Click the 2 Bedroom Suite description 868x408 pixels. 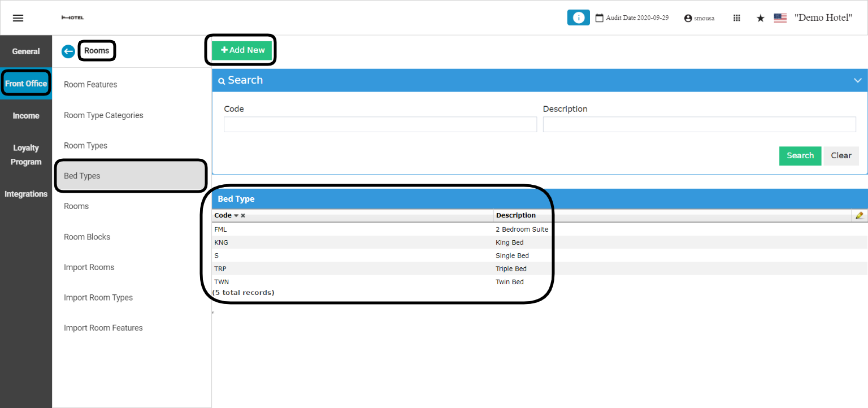(522, 229)
